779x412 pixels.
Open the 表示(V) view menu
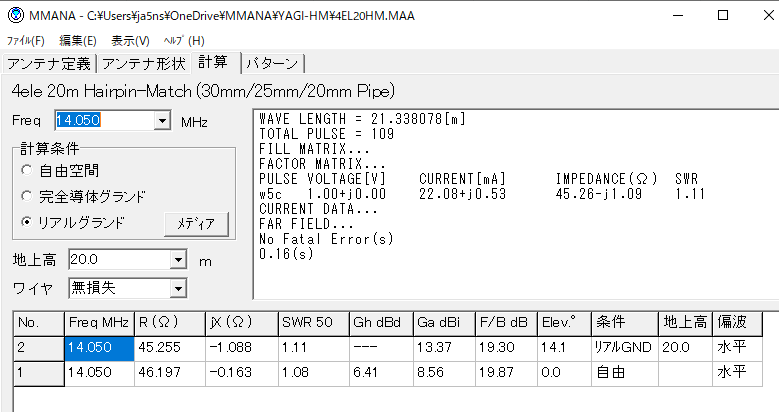(130, 41)
